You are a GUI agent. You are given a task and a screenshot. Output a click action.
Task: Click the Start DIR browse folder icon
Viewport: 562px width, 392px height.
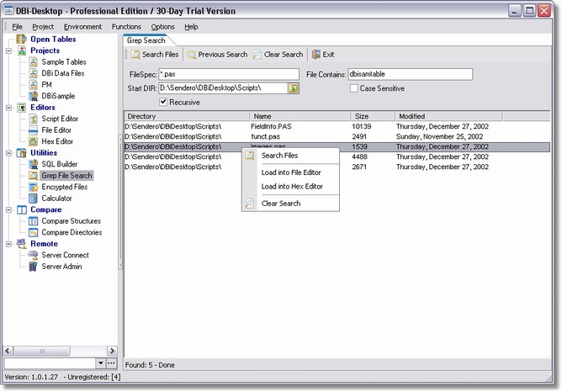pos(294,87)
